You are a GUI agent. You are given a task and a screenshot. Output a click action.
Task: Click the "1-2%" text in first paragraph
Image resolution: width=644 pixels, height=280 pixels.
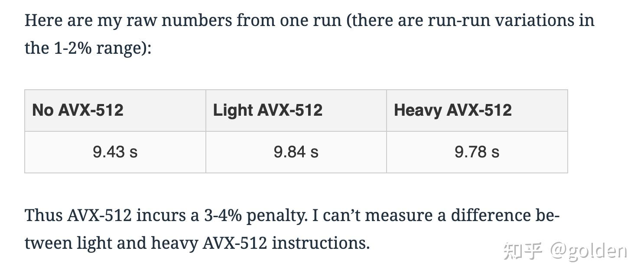[72, 48]
